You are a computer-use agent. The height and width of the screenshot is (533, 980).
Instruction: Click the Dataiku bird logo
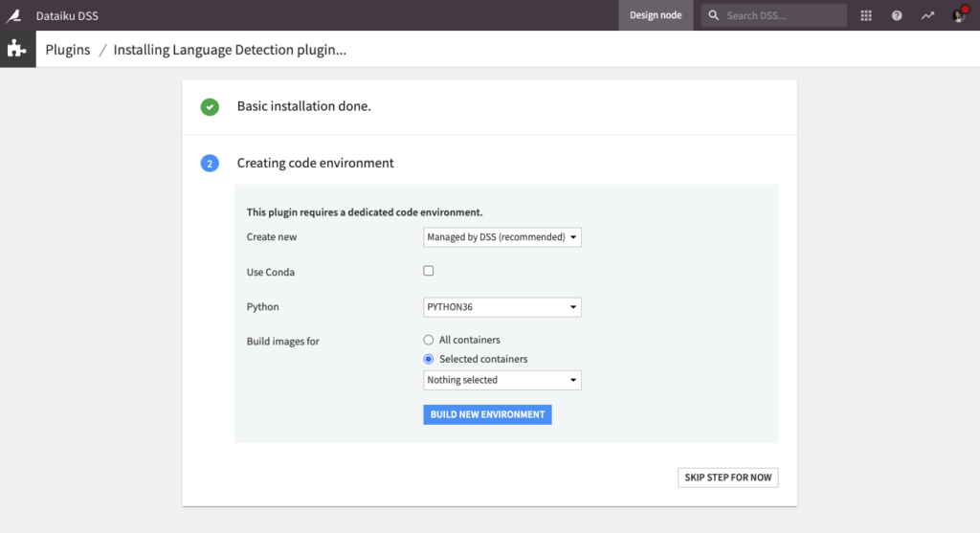pyautogui.click(x=13, y=15)
